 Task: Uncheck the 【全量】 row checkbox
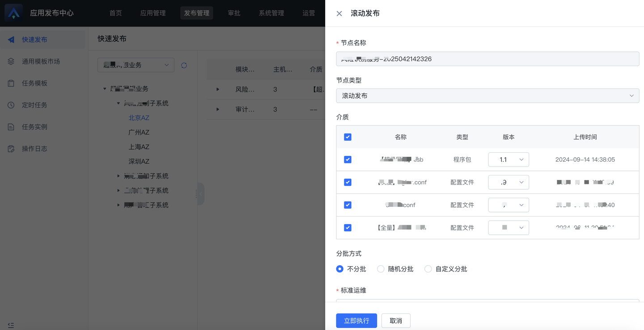(347, 228)
